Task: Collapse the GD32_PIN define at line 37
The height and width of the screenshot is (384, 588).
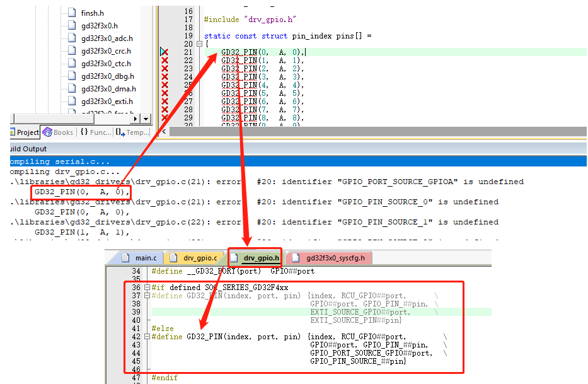Action: coord(147,296)
